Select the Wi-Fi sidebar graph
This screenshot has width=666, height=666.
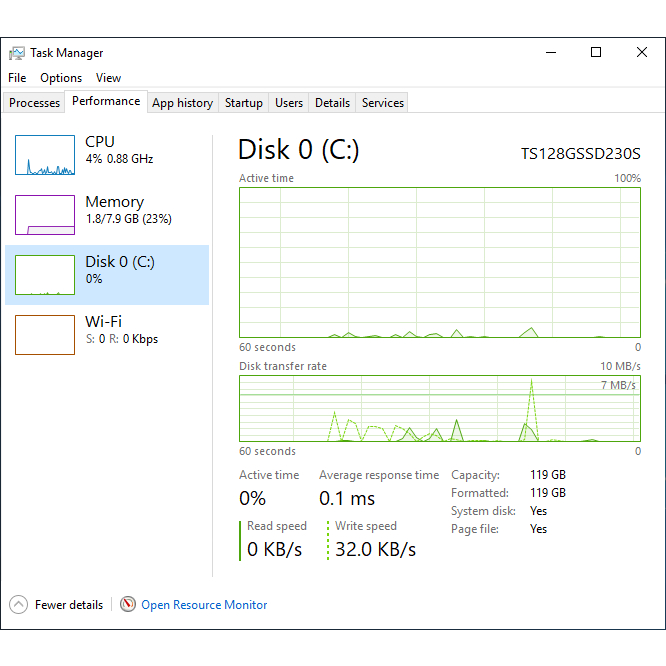(45, 335)
